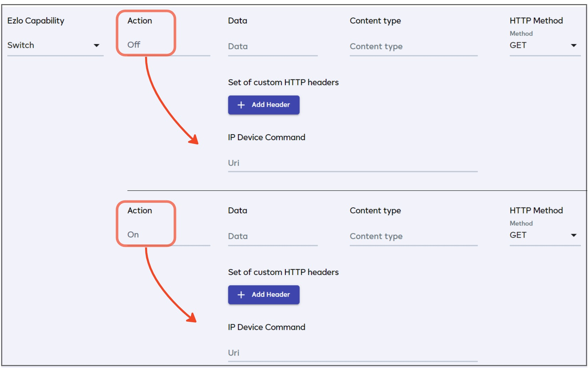Screen dimensions: 588x368
Task: Click the Data field for Off action
Action: coord(272,46)
